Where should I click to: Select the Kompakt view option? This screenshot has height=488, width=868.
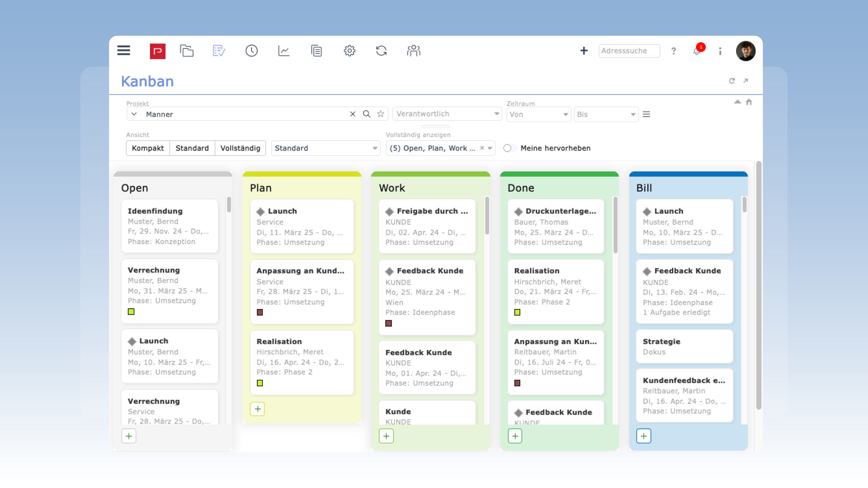148,148
